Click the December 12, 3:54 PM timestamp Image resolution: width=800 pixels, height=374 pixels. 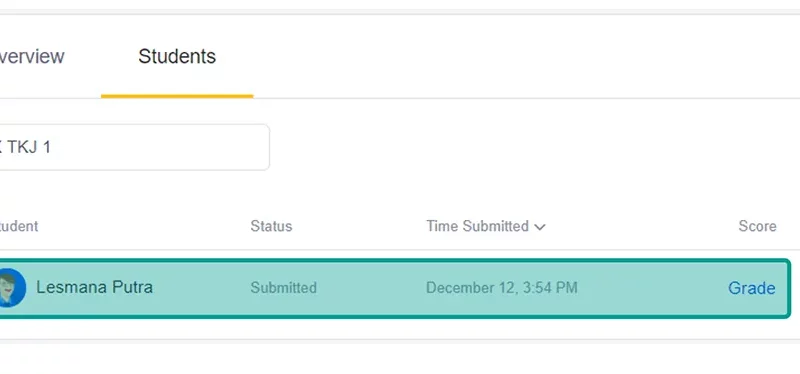click(502, 288)
